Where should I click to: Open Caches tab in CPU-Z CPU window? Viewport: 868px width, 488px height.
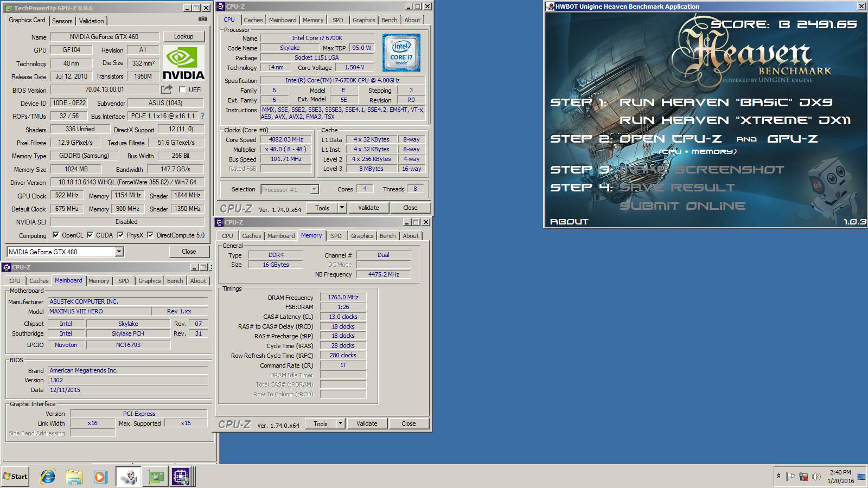253,20
